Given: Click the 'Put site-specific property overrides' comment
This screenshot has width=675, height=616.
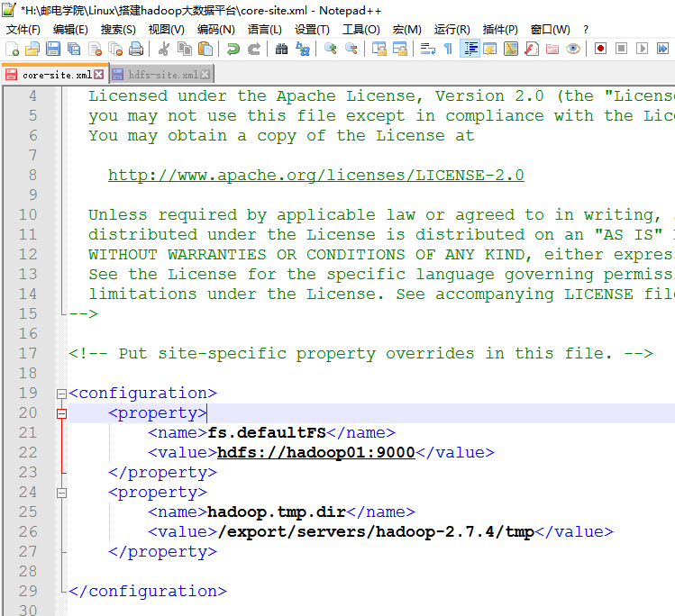Looking at the screenshot, I should pyautogui.click(x=360, y=354).
